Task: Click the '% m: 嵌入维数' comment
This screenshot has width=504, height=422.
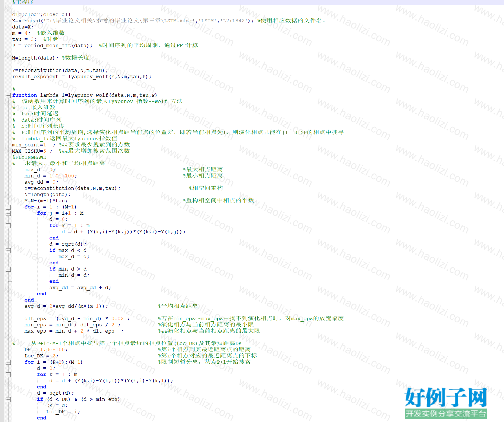Action: (34, 107)
